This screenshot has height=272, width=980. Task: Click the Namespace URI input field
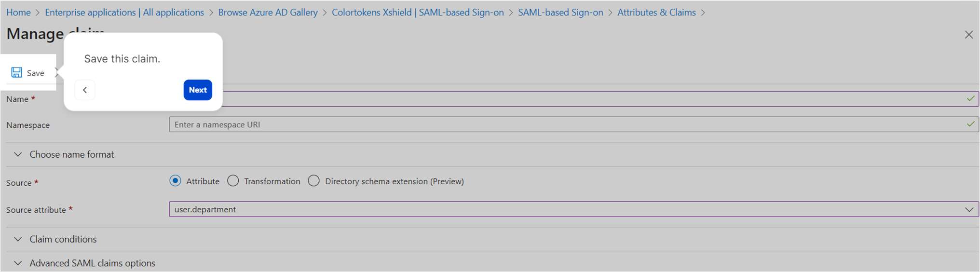coord(564,124)
